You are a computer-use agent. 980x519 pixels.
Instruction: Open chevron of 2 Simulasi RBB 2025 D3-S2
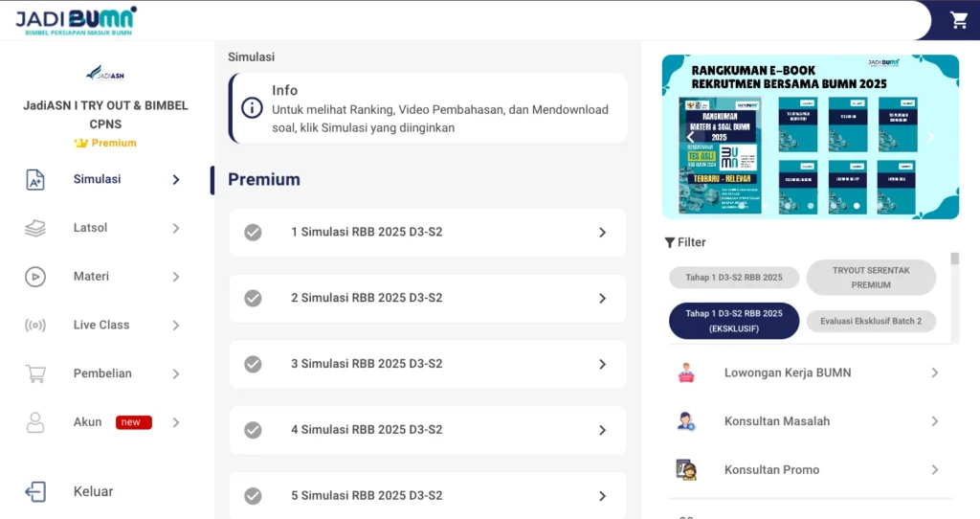pyautogui.click(x=603, y=298)
